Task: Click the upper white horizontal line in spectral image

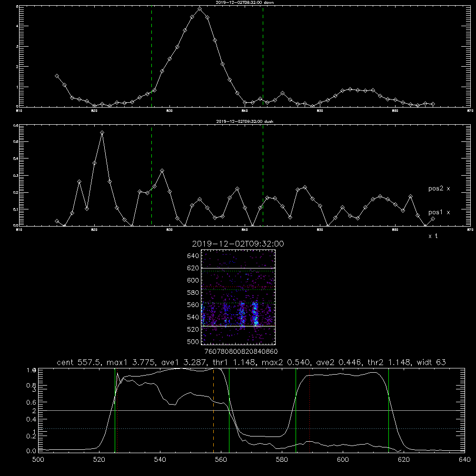Action: tap(238, 268)
